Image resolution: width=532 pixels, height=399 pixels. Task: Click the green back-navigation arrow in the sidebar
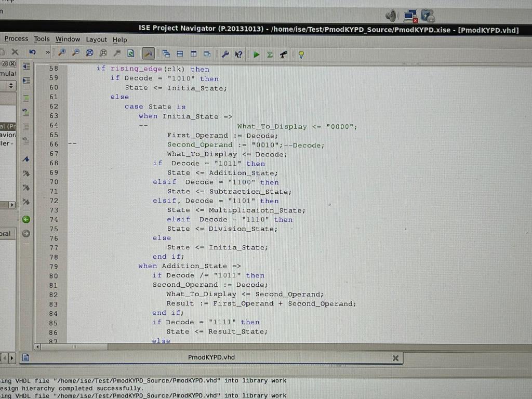click(x=26, y=219)
